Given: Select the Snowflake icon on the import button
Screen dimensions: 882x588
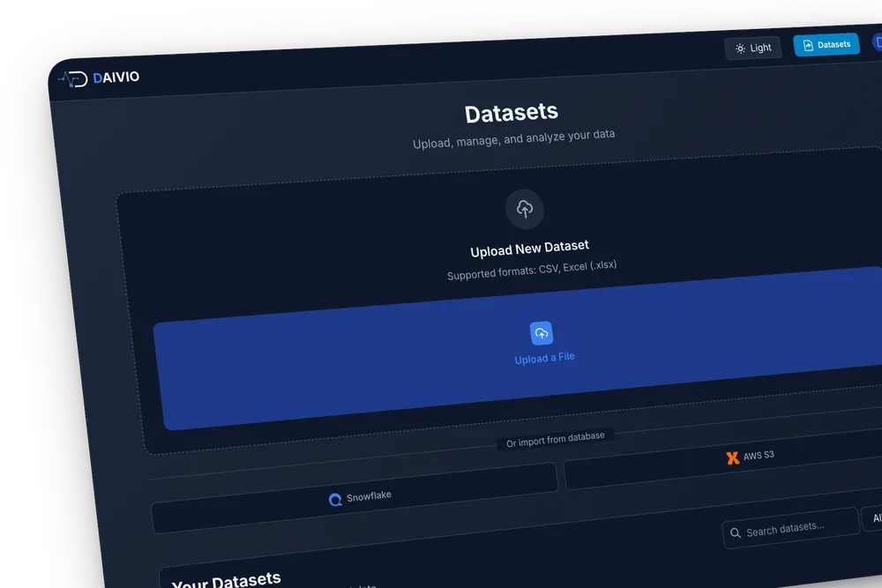Looking at the screenshot, I should click(334, 499).
